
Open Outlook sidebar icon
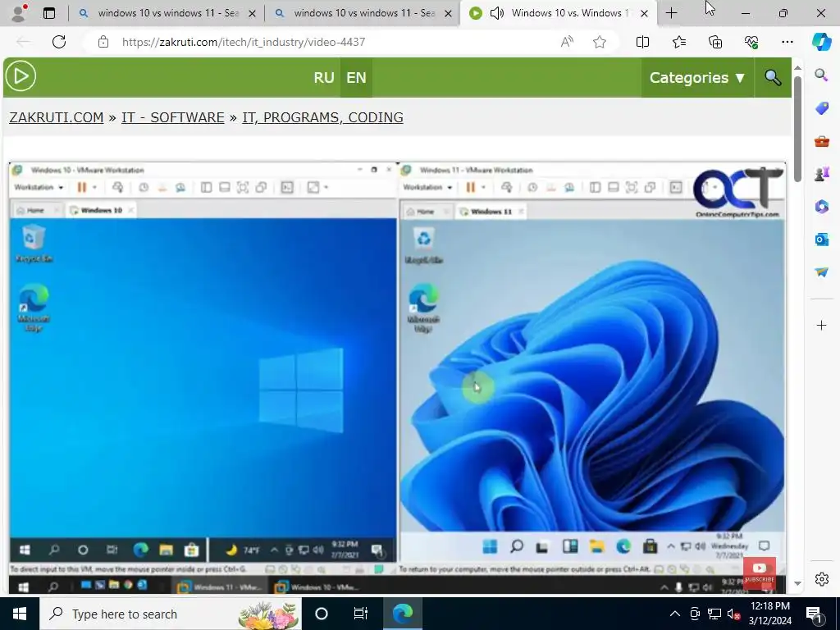point(821,239)
